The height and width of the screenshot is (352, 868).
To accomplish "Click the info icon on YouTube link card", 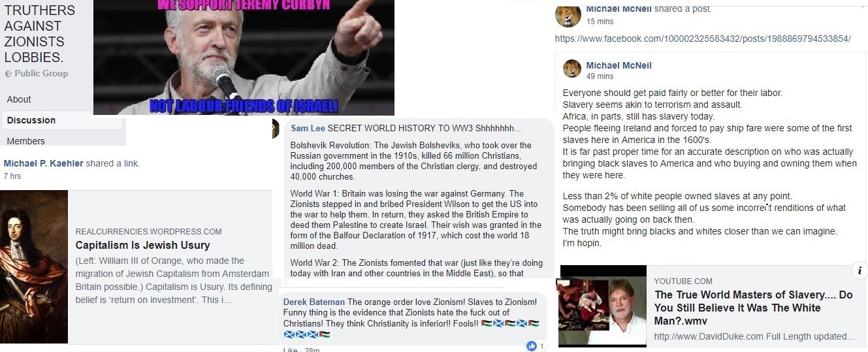I will pyautogui.click(x=860, y=270).
